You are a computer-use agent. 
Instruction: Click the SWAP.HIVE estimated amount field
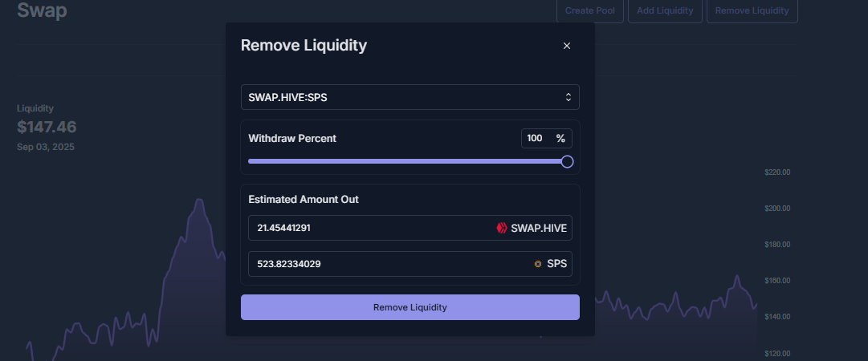click(x=410, y=228)
